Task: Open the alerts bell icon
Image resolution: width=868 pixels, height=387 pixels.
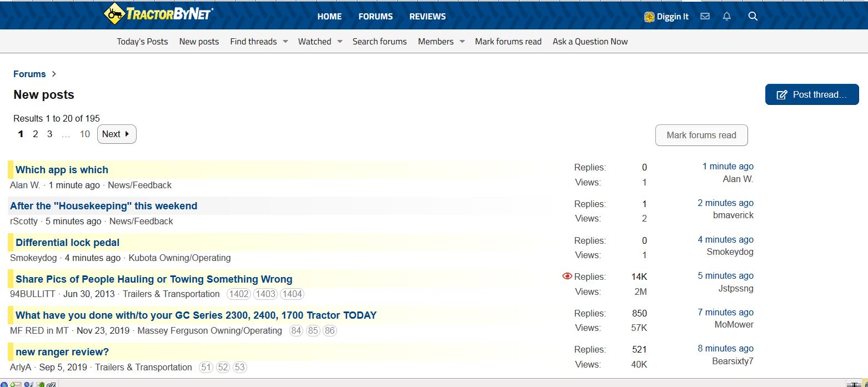Action: click(726, 17)
